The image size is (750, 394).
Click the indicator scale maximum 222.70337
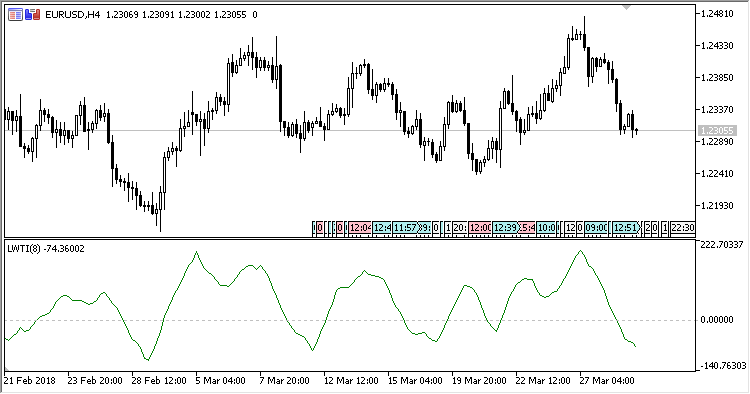tap(722, 245)
